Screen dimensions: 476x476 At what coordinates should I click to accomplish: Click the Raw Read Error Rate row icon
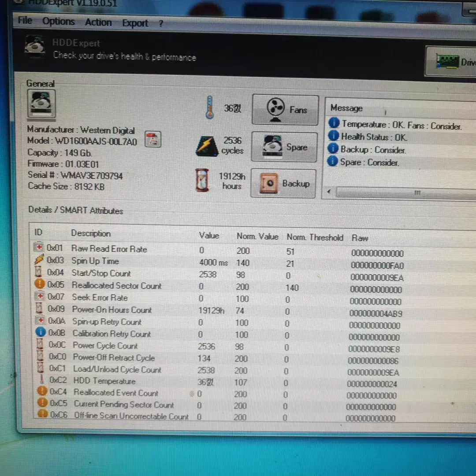click(x=38, y=247)
